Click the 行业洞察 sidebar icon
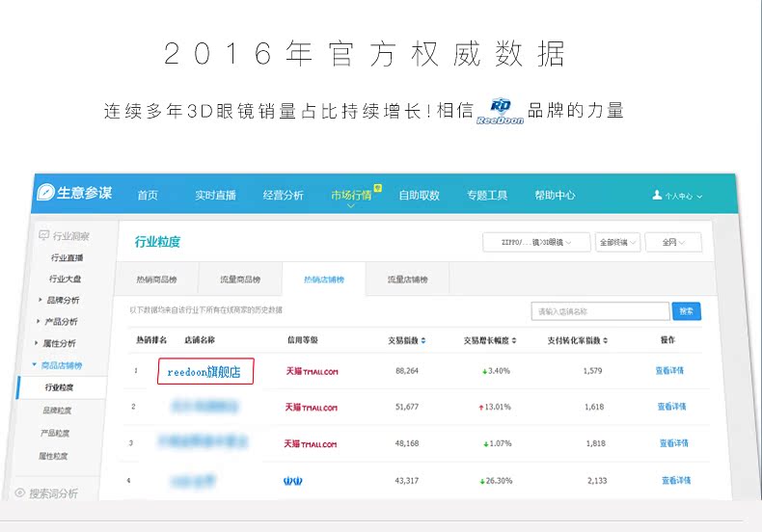The height and width of the screenshot is (532, 762). 43,235
